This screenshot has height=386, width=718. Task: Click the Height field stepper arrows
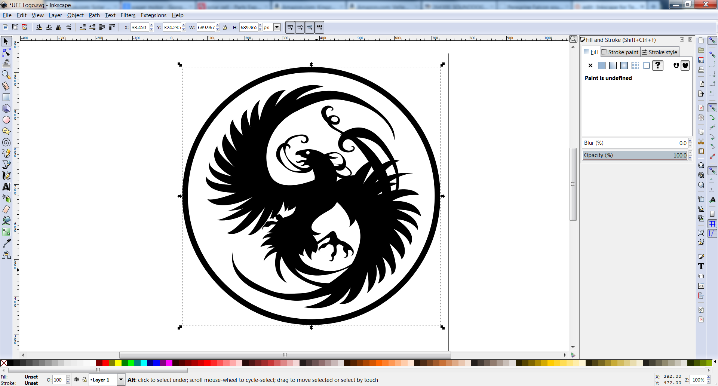pyautogui.click(x=261, y=27)
